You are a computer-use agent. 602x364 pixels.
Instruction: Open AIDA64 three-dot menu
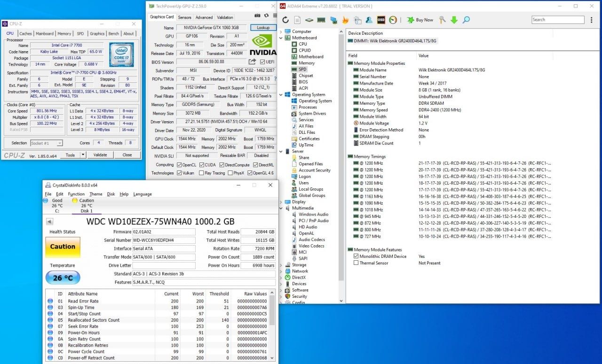(592, 20)
